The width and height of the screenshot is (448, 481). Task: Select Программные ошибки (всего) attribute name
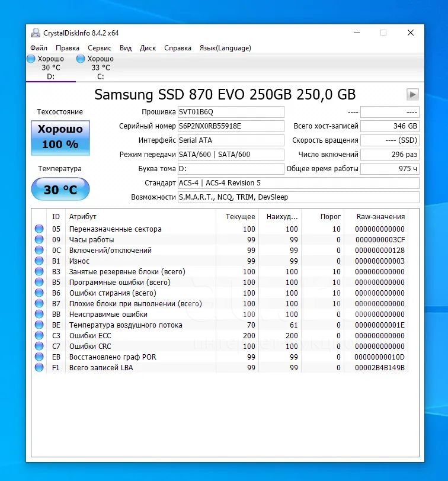[x=120, y=282]
